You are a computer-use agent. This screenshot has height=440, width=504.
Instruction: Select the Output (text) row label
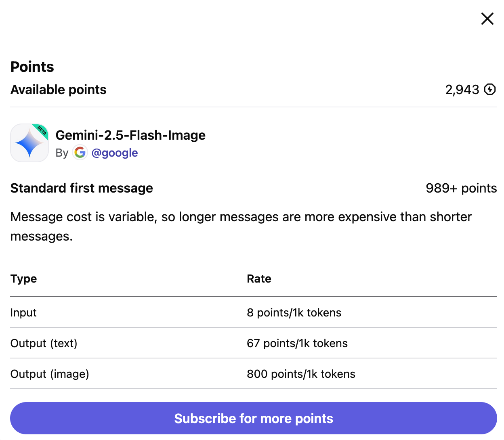44,343
